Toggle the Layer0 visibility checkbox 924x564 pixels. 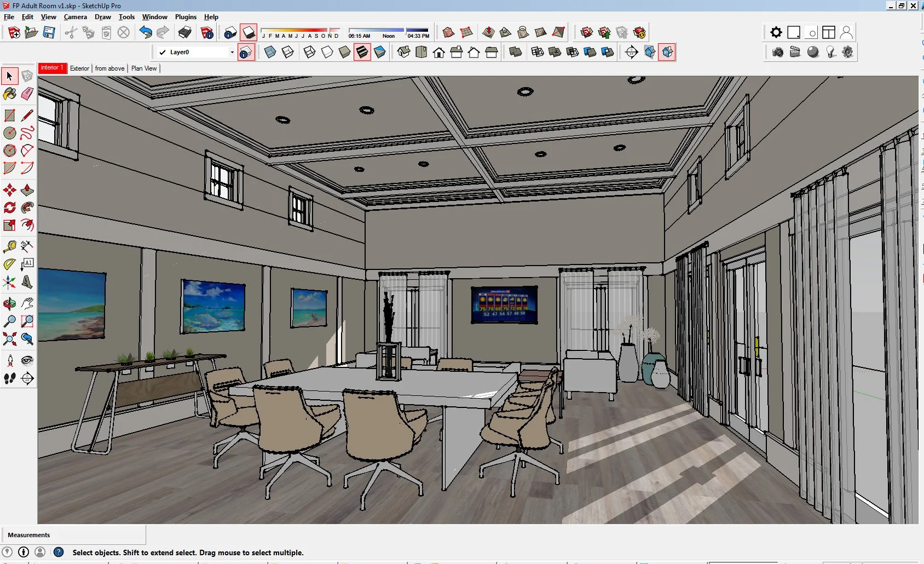[162, 52]
